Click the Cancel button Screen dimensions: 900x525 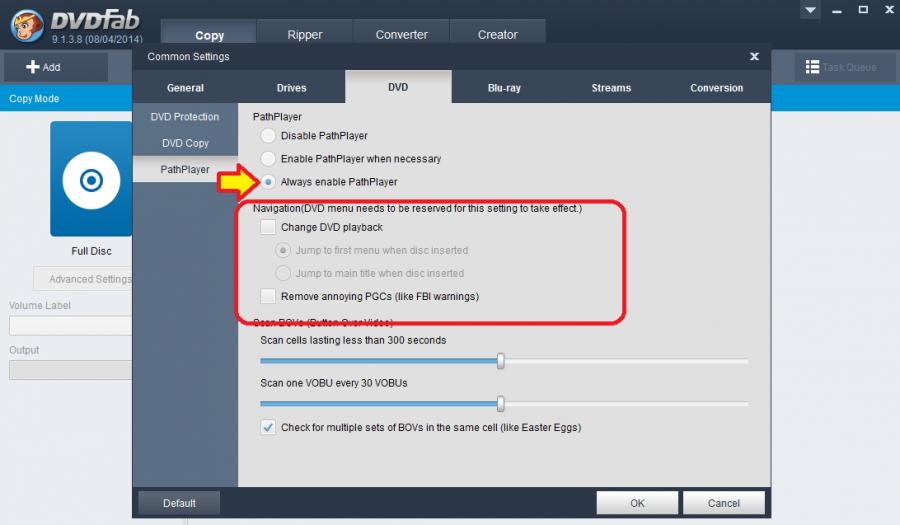tap(724, 503)
